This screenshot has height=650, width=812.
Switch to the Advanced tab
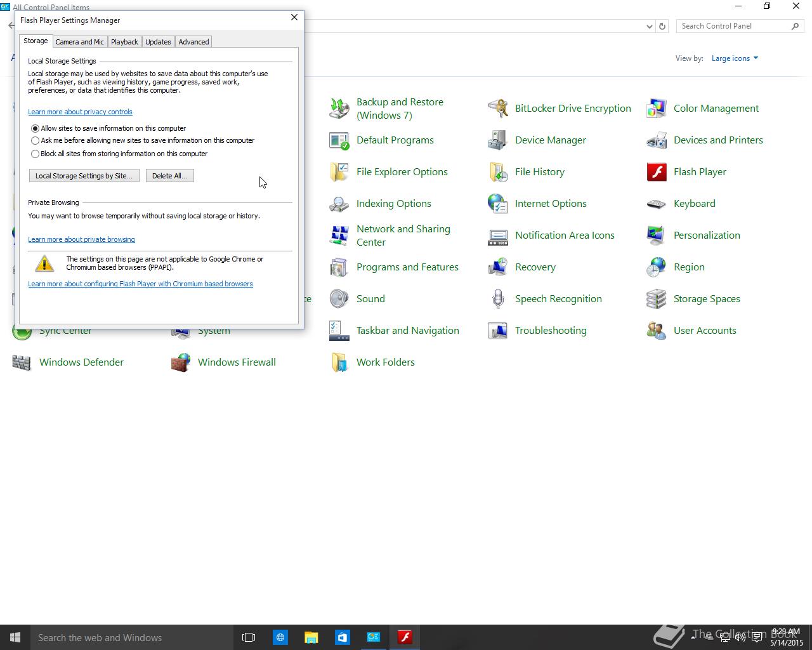tap(193, 42)
